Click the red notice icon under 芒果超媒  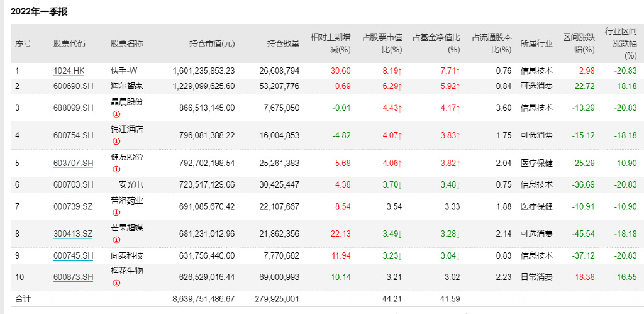click(x=116, y=240)
